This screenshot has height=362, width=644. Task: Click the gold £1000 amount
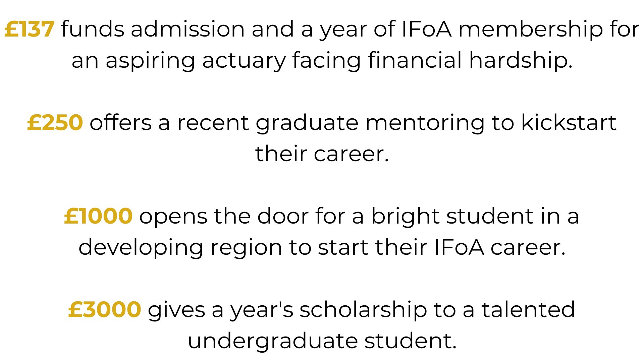pyautogui.click(x=98, y=216)
